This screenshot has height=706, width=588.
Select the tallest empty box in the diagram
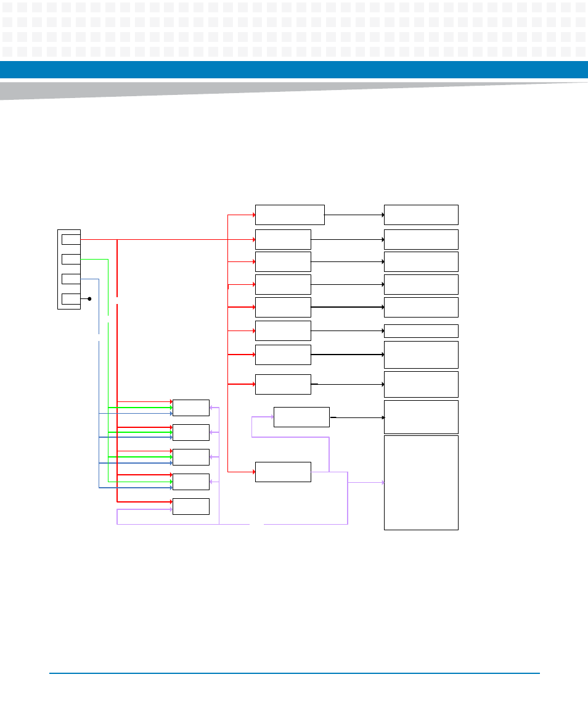pyautogui.click(x=421, y=483)
